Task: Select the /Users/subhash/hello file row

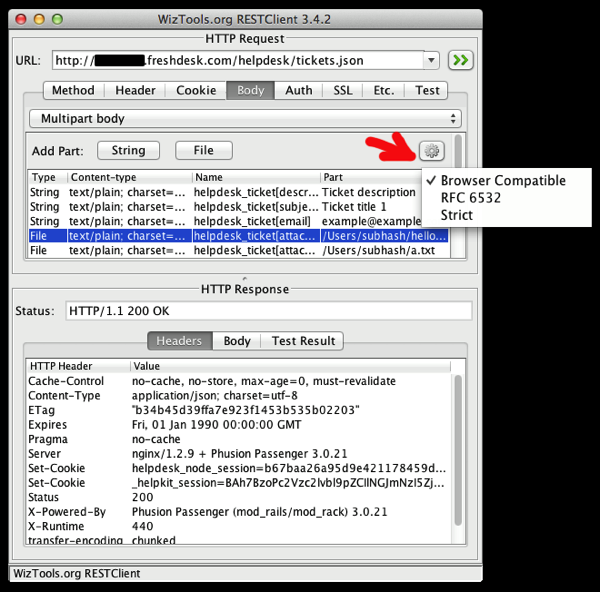Action: (x=238, y=236)
